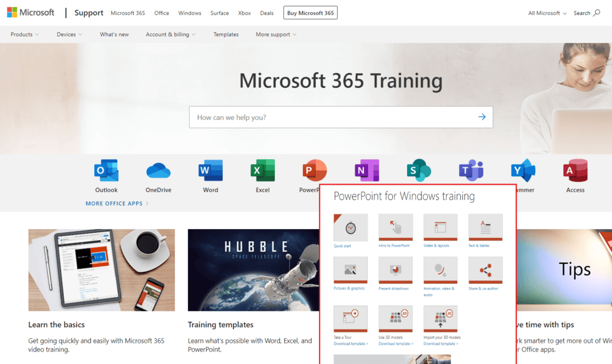Open the What's new menu item
Viewport: 612px width, 364px height.
114,34
